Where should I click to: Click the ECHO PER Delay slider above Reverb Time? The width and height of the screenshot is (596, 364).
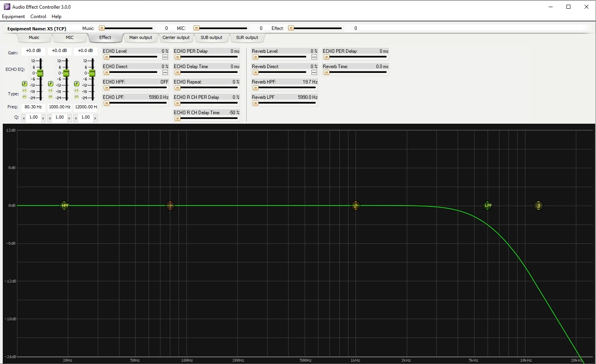point(326,57)
